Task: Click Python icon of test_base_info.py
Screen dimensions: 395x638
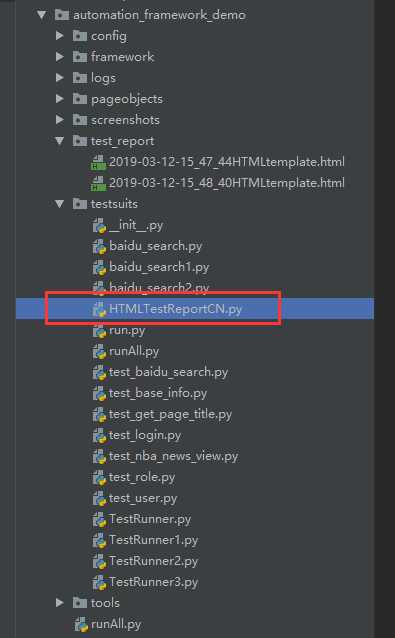Action: 99,393
